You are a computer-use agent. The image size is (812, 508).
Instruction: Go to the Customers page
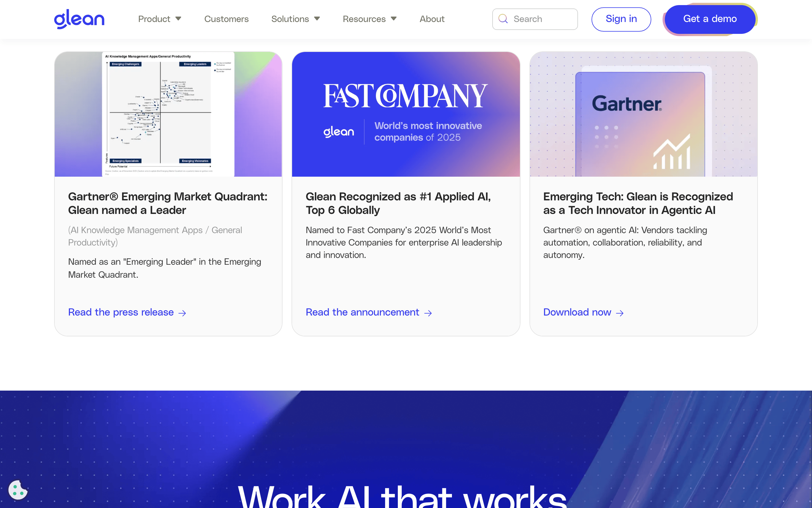[226, 19]
